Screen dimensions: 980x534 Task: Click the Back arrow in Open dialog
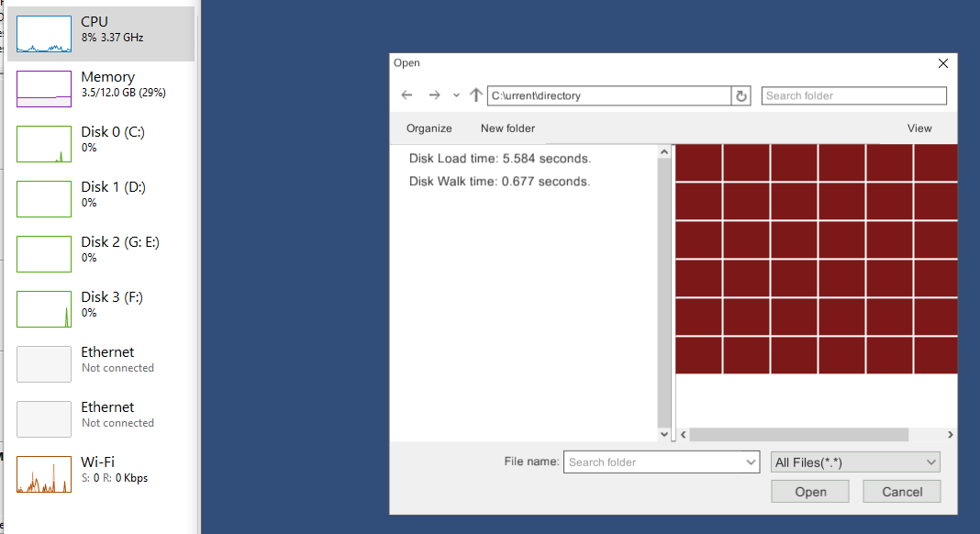(407, 95)
